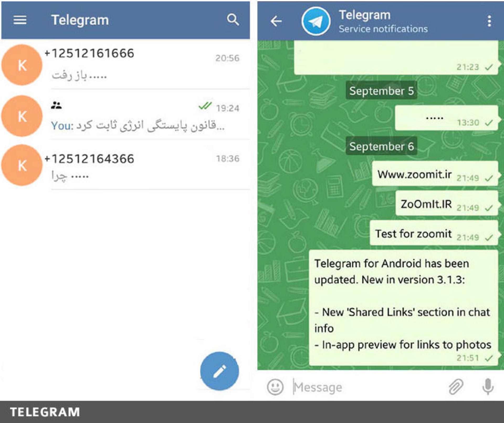Open the group chat from 19:24
The image size is (504, 423).
click(125, 116)
